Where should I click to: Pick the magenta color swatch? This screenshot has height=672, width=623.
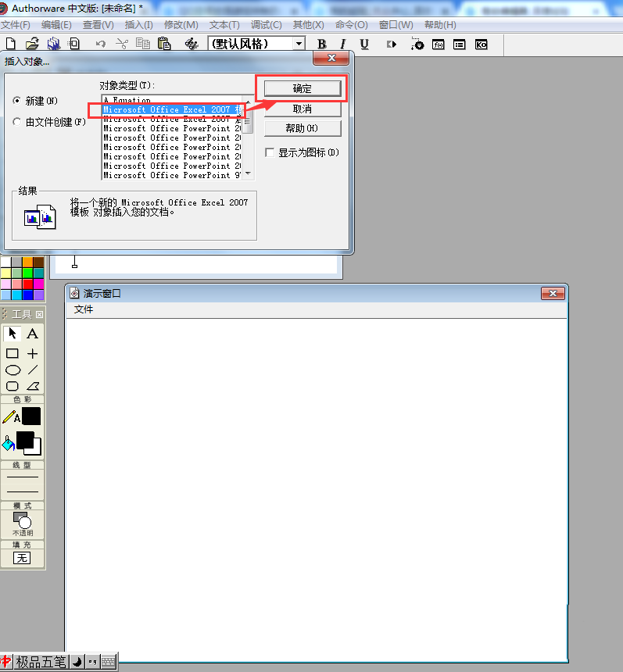click(38, 284)
